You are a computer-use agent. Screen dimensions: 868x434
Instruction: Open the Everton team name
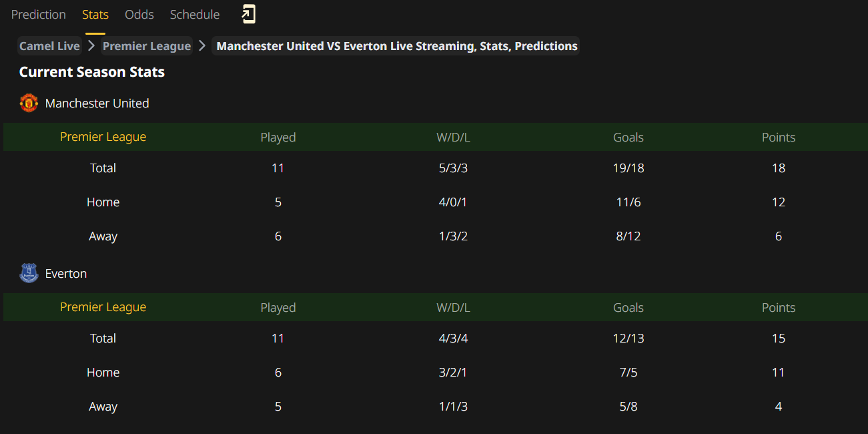coord(66,274)
